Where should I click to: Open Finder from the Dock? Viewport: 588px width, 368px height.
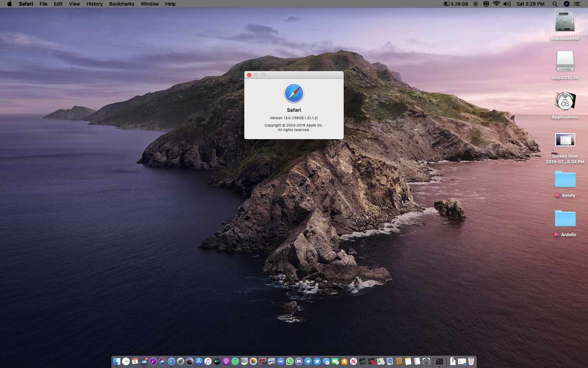click(117, 361)
